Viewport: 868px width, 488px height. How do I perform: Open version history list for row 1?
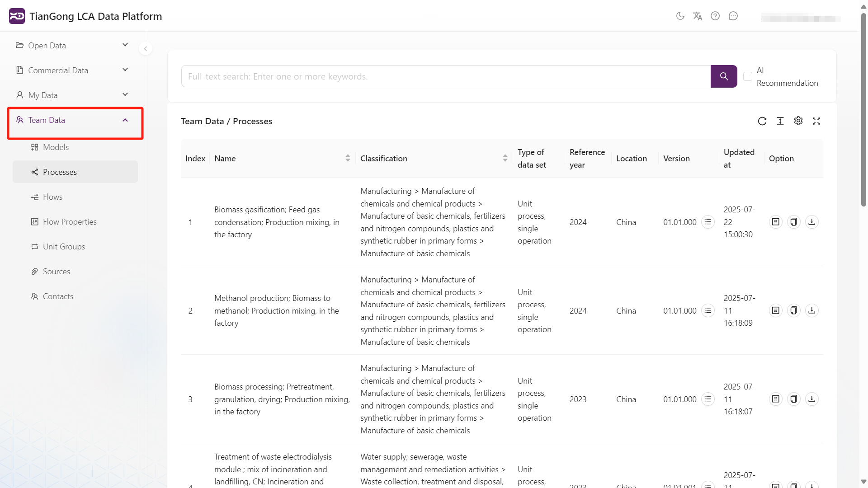click(708, 222)
